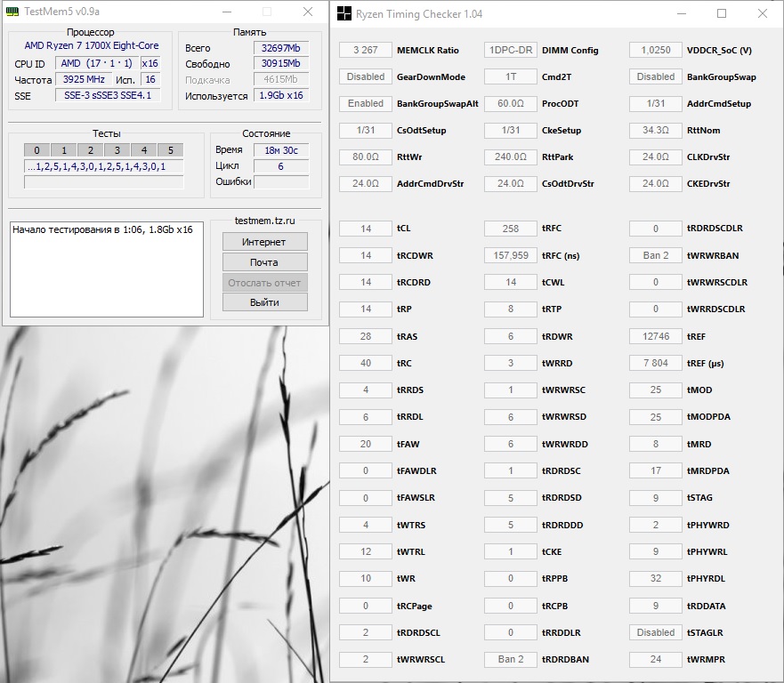This screenshot has width=784, height=683.
Task: Click the test sequence field
Action: [104, 166]
